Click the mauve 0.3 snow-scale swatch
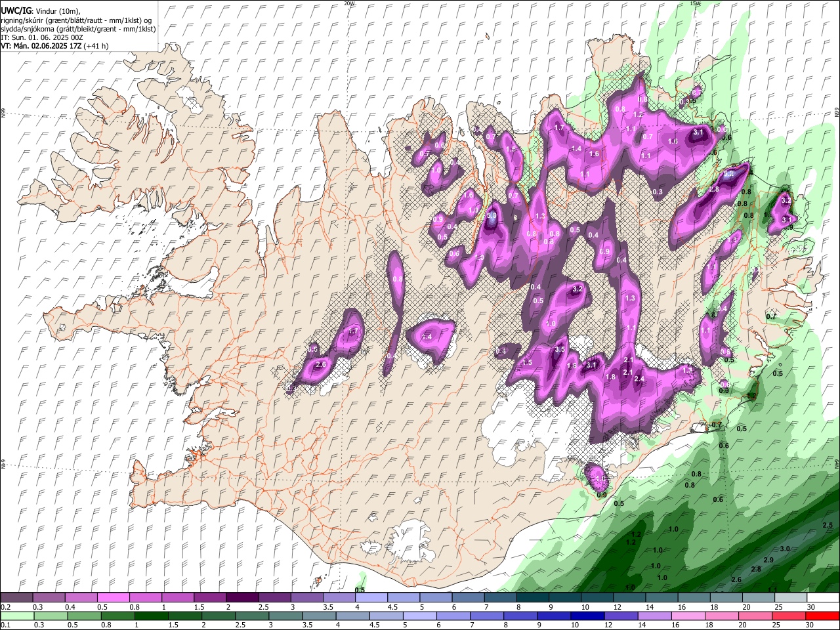 [x=49, y=597]
